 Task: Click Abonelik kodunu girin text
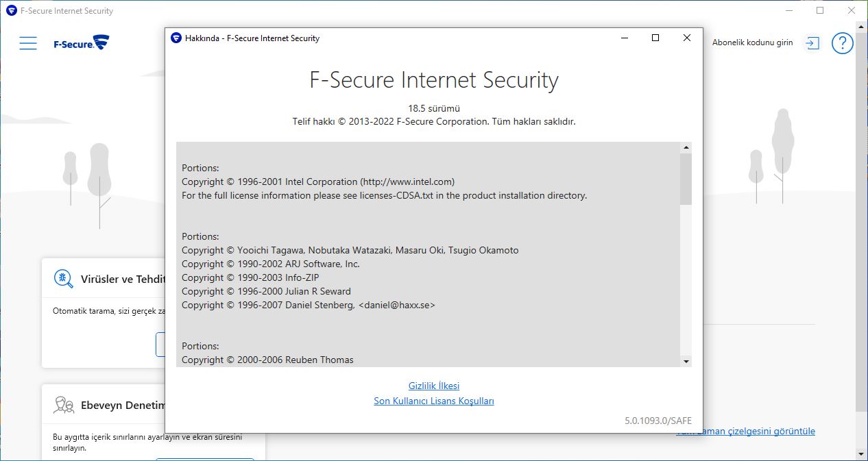click(x=752, y=42)
